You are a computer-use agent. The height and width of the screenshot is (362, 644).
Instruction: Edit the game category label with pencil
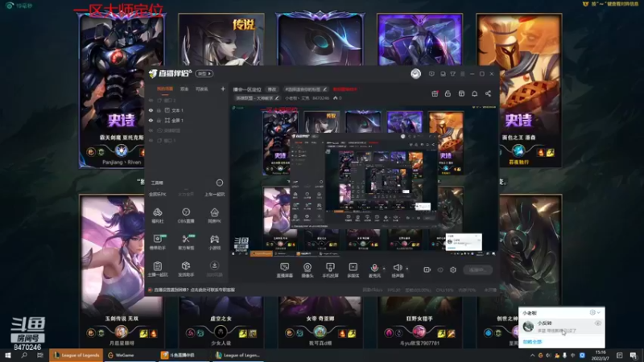tap(257, 98)
